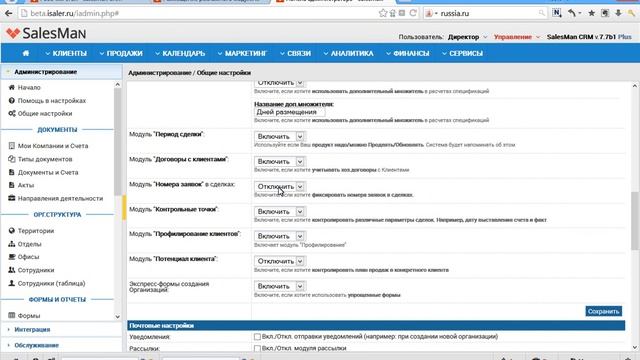Click the Сохранить button

pyautogui.click(x=603, y=311)
